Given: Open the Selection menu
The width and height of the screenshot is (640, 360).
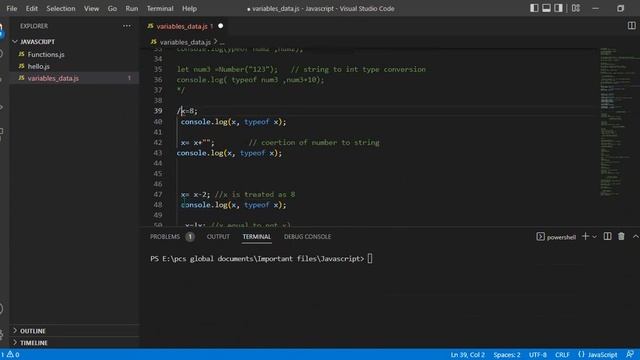Looking at the screenshot, I should pyautogui.click(x=60, y=9).
